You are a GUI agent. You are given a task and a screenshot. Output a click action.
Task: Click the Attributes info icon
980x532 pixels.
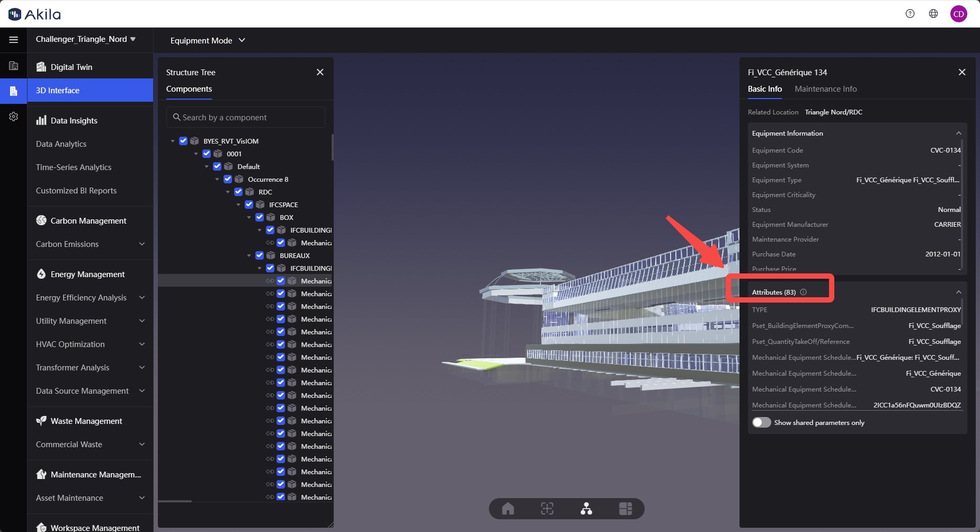[803, 292]
